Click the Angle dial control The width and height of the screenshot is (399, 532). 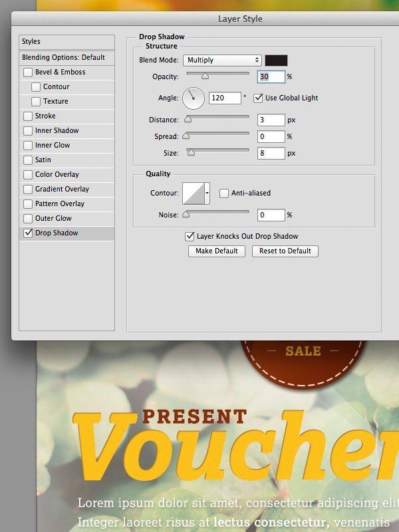[194, 98]
